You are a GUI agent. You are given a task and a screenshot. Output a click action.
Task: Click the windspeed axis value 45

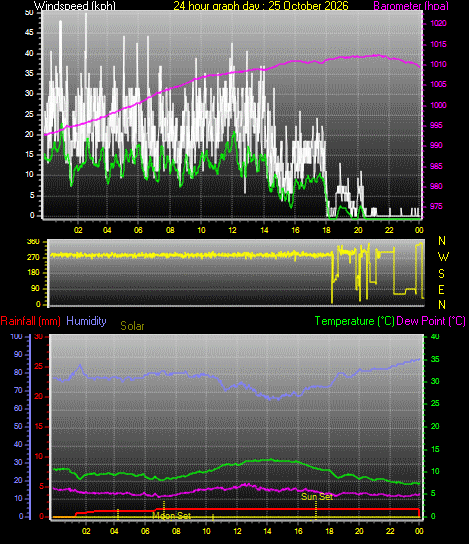coord(29,33)
